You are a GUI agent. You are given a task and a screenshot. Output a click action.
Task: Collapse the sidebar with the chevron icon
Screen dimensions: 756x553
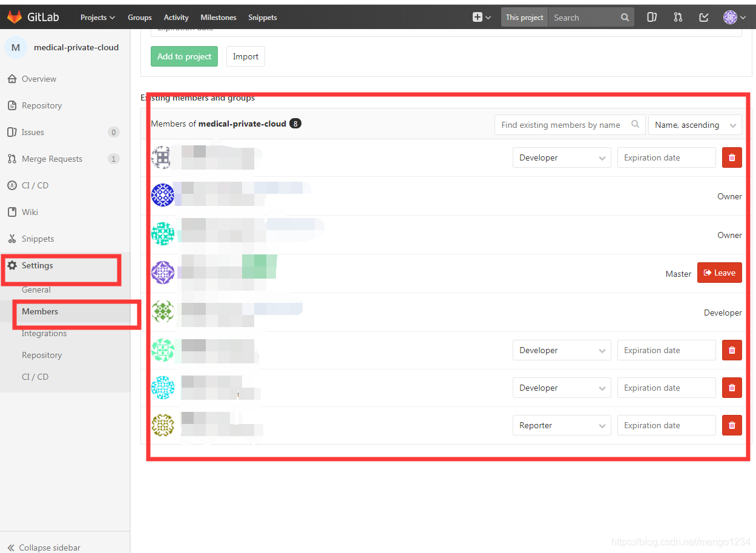[11, 547]
